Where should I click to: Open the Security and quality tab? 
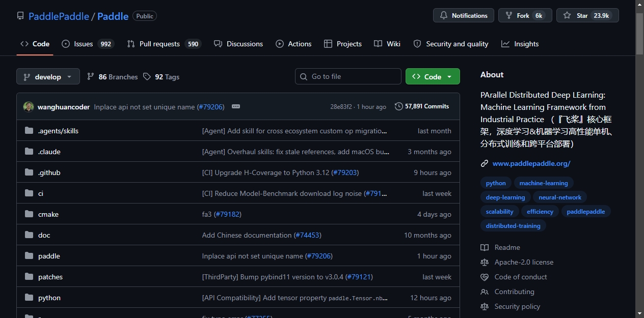point(451,44)
